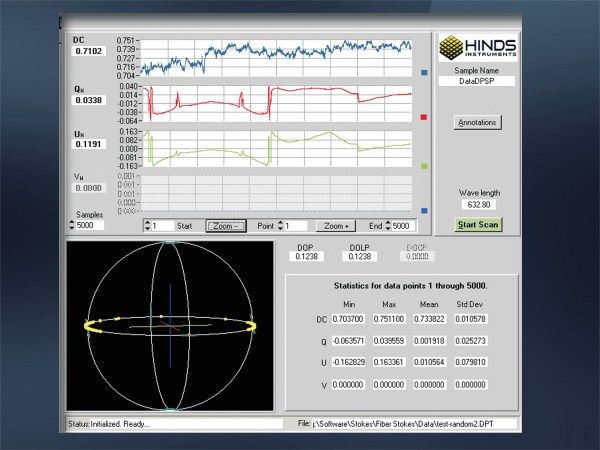Open the Annotations dialog

(476, 122)
